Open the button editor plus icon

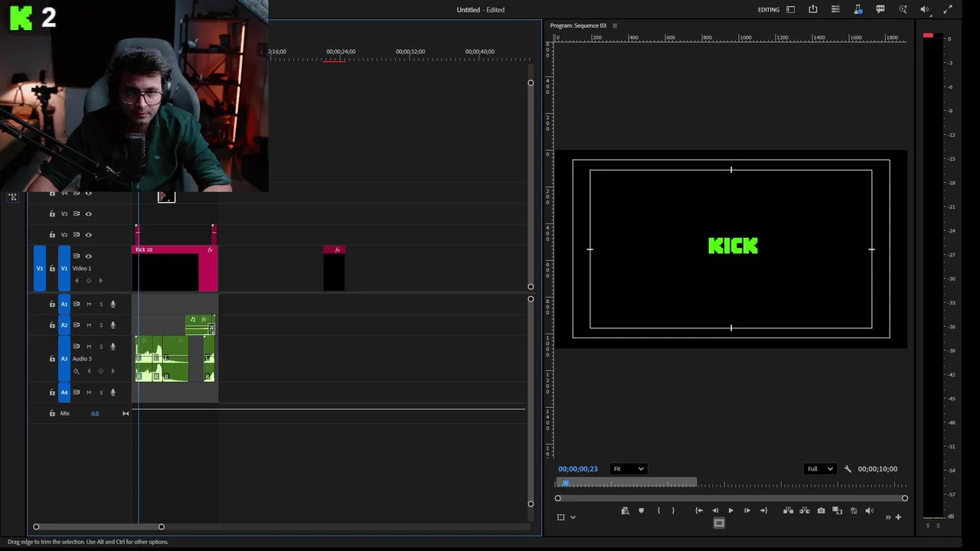click(x=898, y=517)
